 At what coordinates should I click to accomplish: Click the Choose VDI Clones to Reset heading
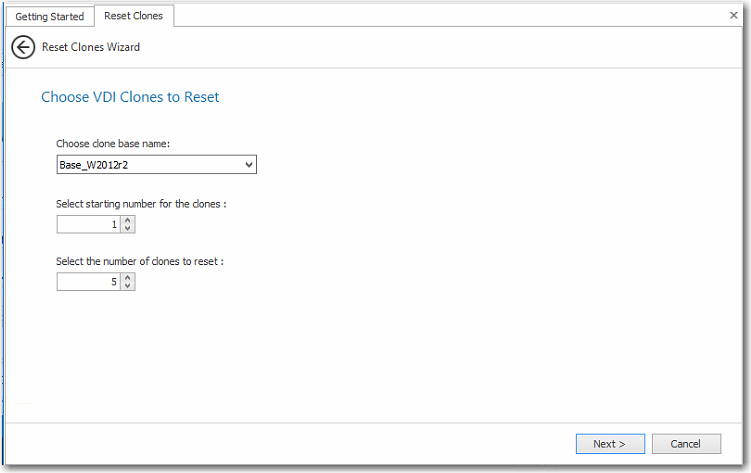[x=130, y=97]
